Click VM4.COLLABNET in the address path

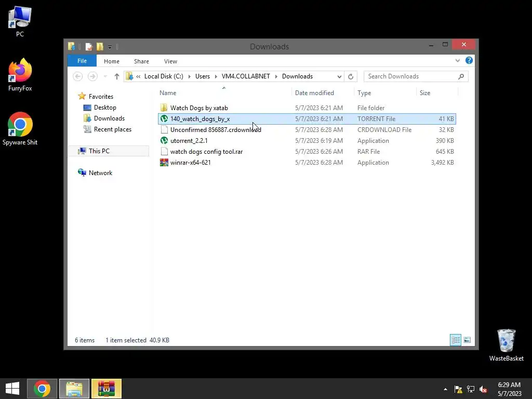pos(246,76)
